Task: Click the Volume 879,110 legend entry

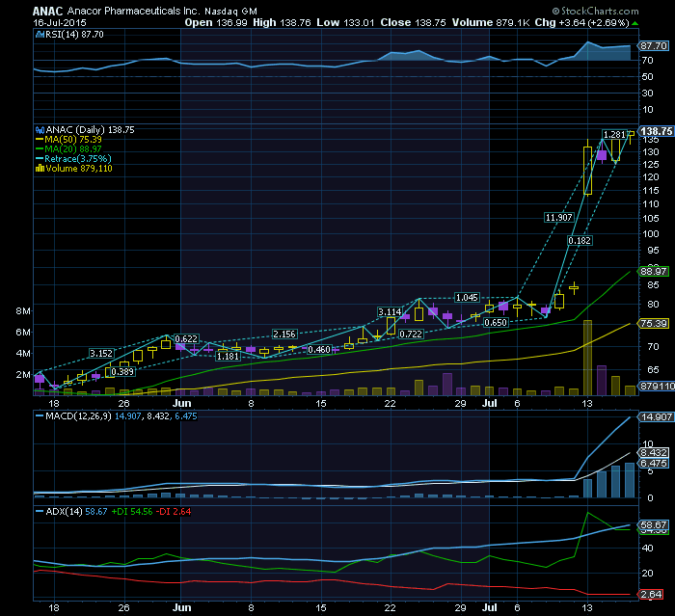Action: click(x=74, y=169)
